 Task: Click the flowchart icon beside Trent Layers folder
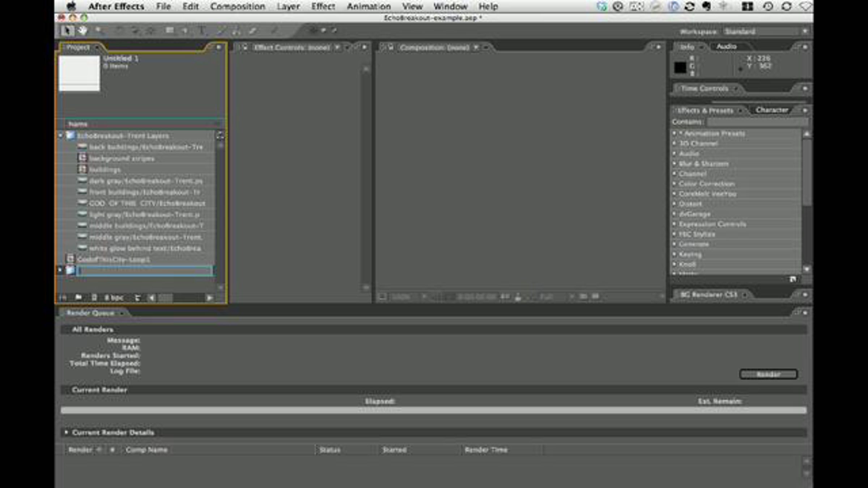tap(220, 136)
